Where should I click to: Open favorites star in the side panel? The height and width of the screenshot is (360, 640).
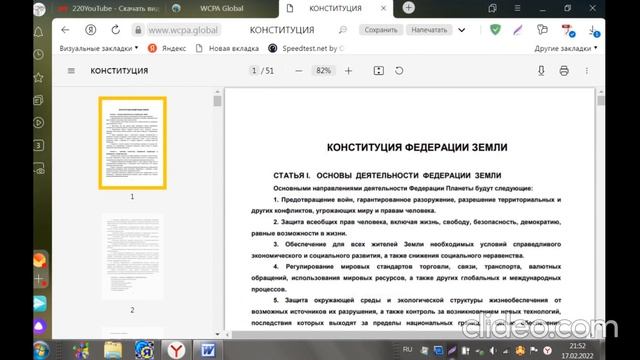coord(39,77)
